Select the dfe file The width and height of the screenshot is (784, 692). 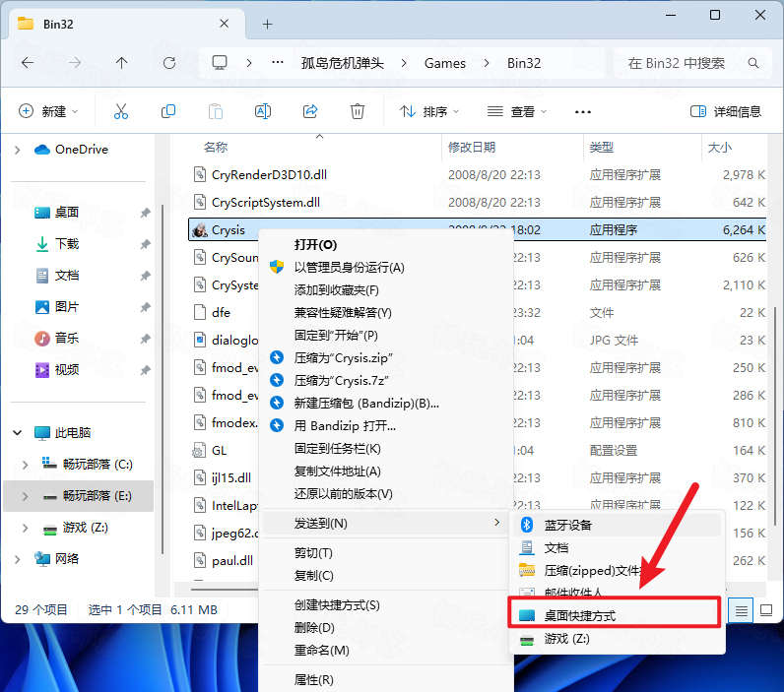click(x=221, y=312)
